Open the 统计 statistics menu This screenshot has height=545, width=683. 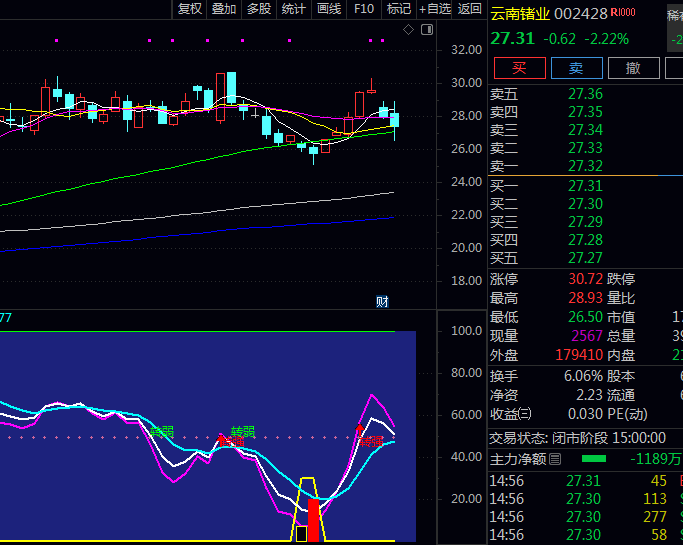click(294, 9)
